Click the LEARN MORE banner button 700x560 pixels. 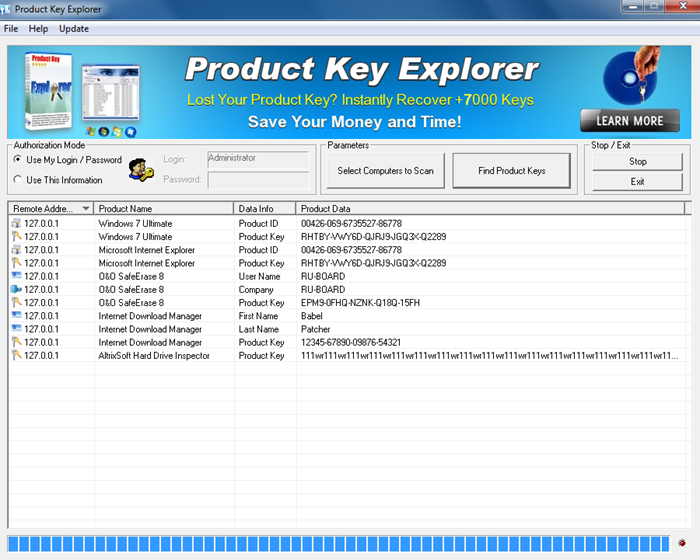[x=630, y=121]
